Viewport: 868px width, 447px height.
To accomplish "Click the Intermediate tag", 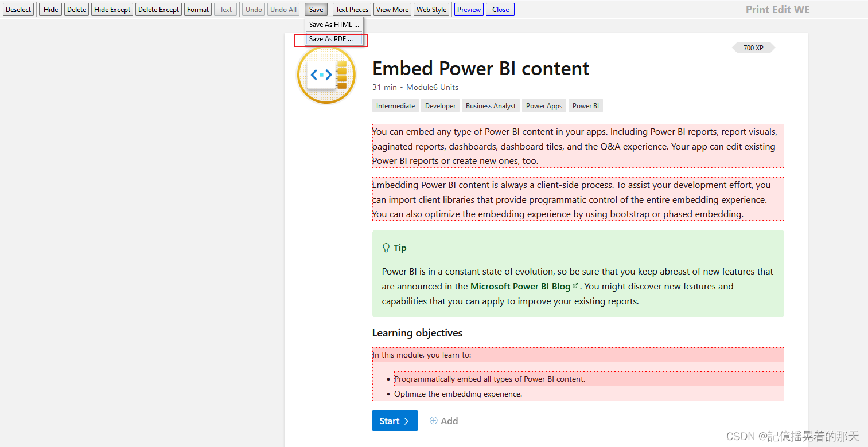I will (395, 106).
